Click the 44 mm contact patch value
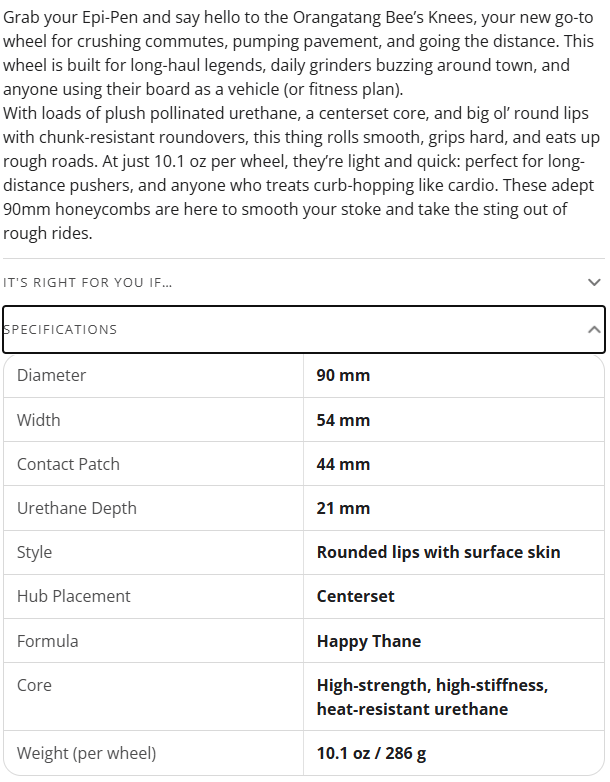 (x=343, y=464)
